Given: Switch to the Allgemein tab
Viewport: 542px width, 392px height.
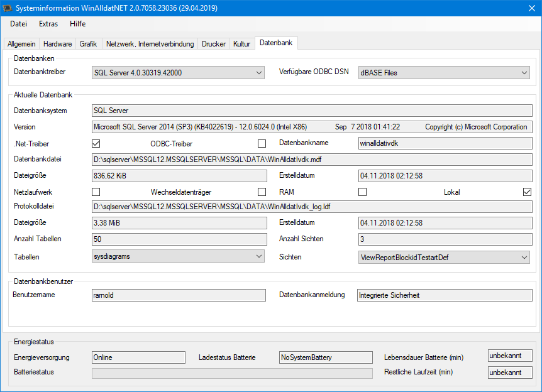Looking at the screenshot, I should pos(21,44).
